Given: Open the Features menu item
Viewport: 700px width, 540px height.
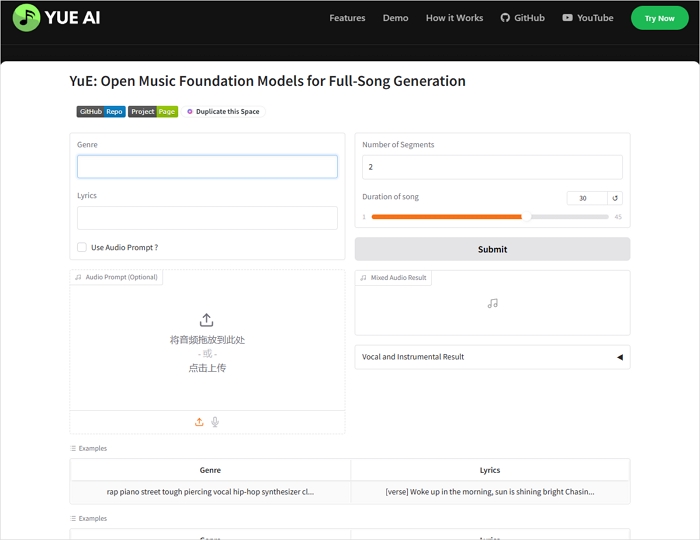Looking at the screenshot, I should [347, 18].
